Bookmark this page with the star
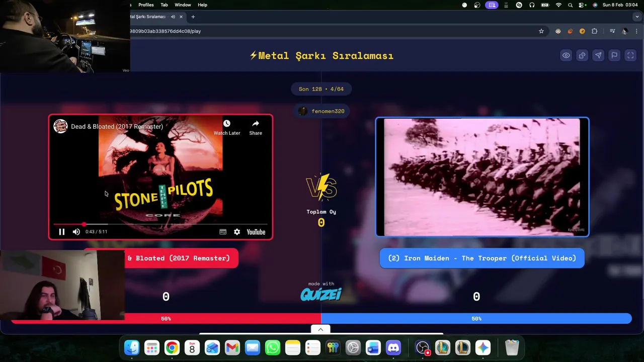The image size is (644, 362). (541, 31)
